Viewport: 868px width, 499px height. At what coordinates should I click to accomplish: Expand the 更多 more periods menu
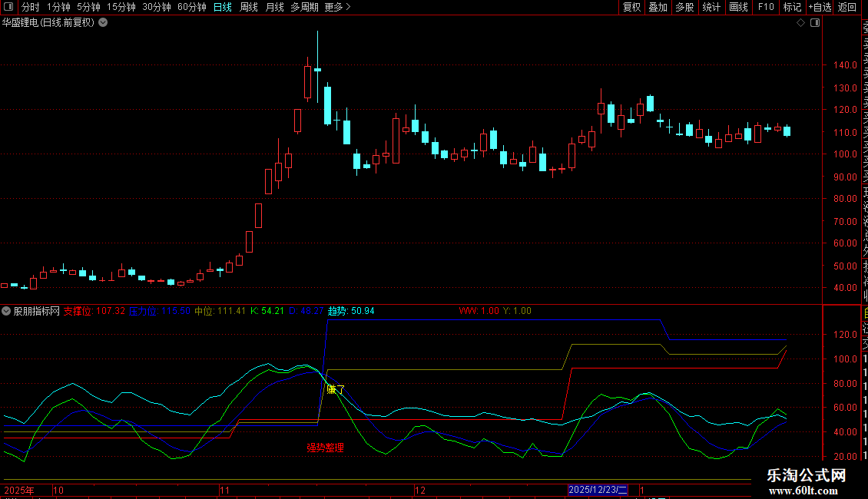click(x=337, y=7)
